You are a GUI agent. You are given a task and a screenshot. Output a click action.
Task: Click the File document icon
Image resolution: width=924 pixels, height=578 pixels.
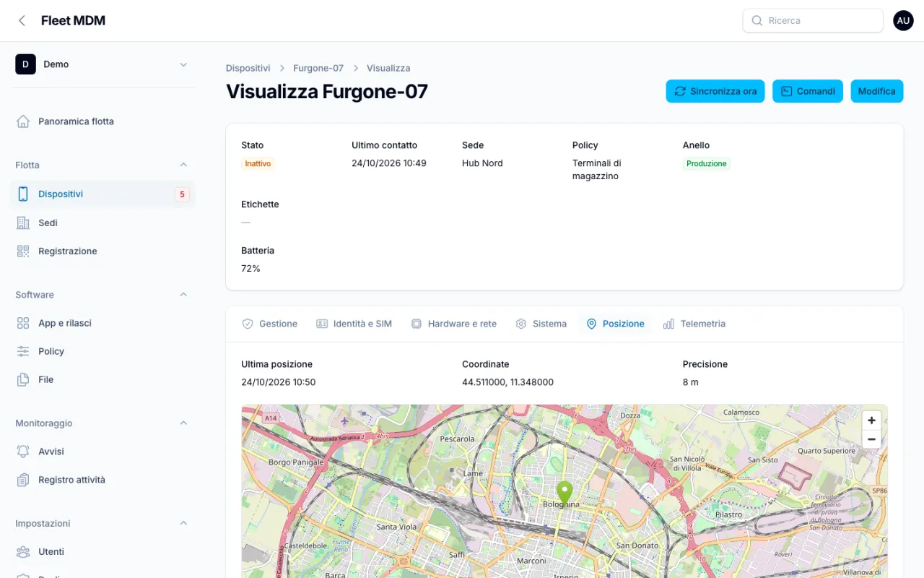click(x=23, y=380)
